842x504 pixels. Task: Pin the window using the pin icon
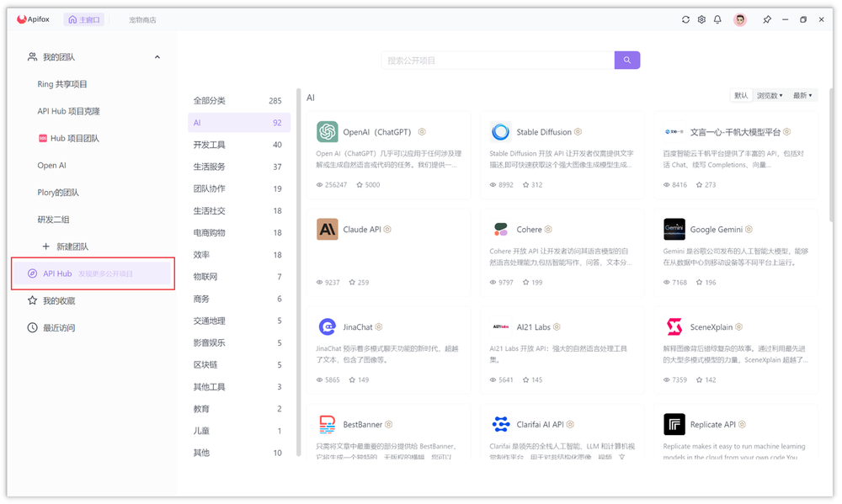pos(767,19)
